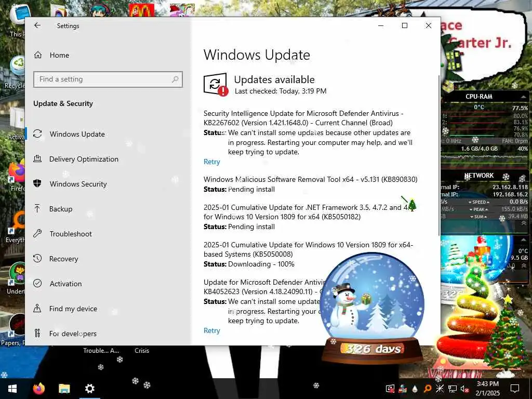Viewport: 532px width, 399px height.
Task: Click the 'Downloading - 100%' status text
Action: tap(261, 264)
